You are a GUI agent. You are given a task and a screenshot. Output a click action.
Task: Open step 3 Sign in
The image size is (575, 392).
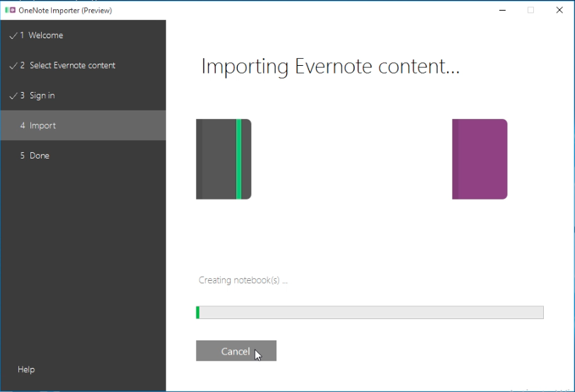click(83, 96)
